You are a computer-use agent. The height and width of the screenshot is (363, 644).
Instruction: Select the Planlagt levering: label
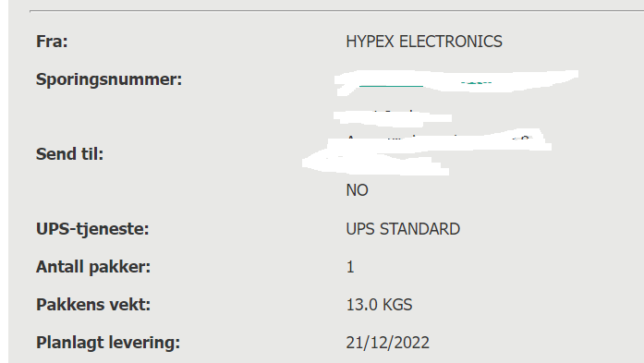(108, 343)
